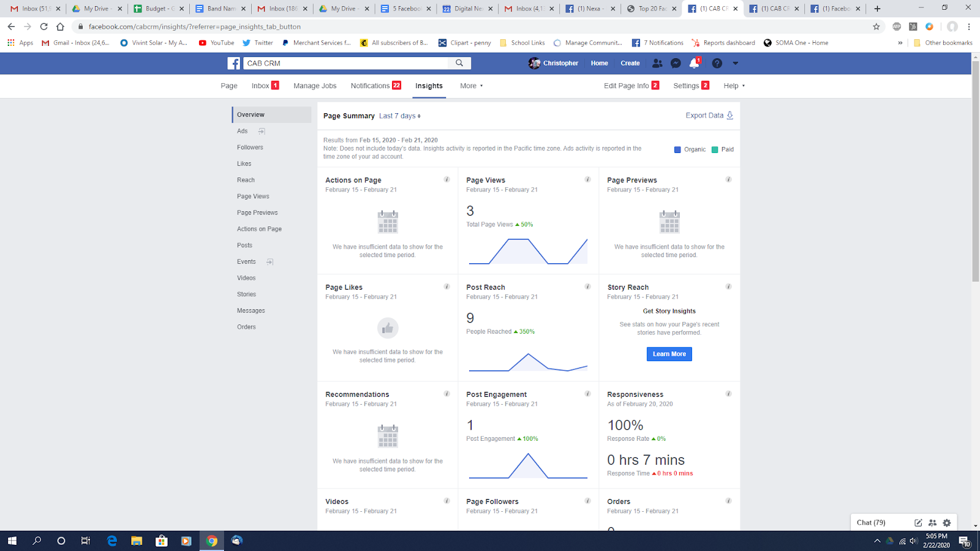Expand the More menu in page nav
The height and width of the screenshot is (551, 980).
click(x=472, y=86)
